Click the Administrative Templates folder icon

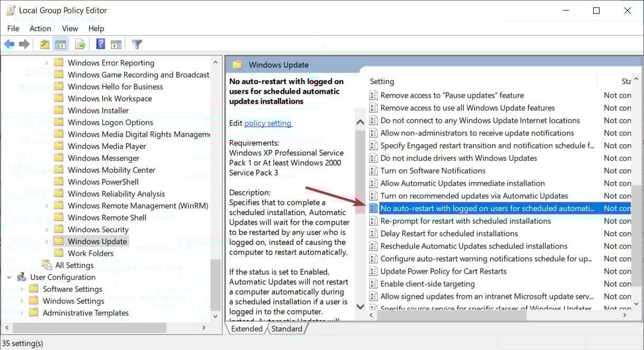pos(34,312)
